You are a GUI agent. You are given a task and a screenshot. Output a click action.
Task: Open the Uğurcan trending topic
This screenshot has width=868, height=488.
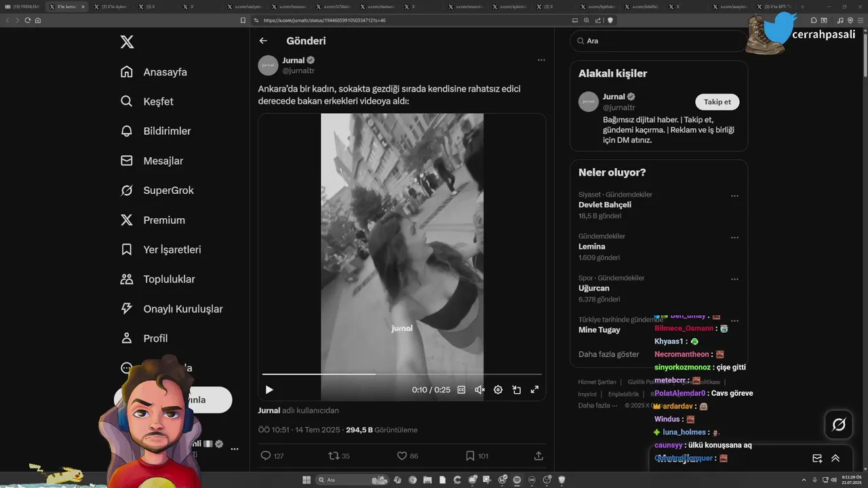click(594, 288)
